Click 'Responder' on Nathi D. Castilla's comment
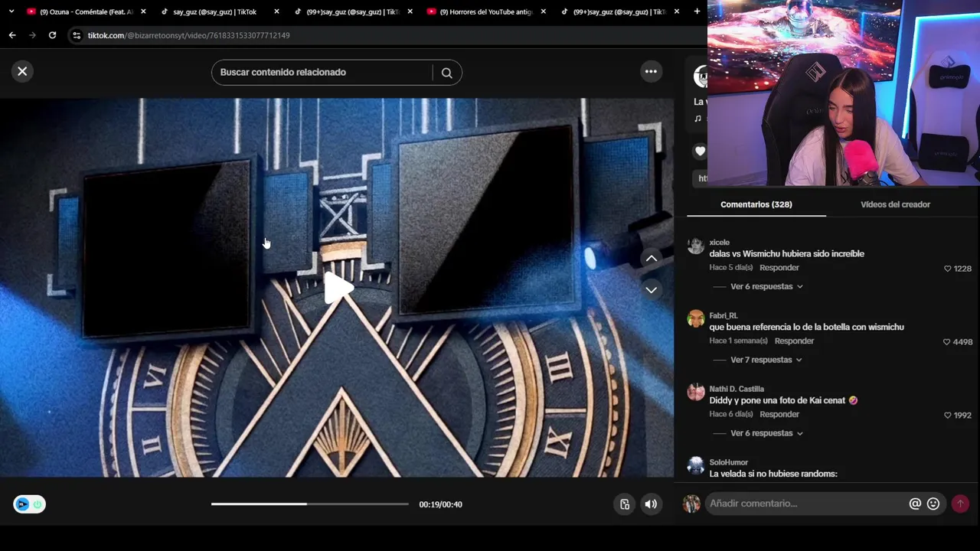Image resolution: width=980 pixels, height=551 pixels. pos(779,415)
